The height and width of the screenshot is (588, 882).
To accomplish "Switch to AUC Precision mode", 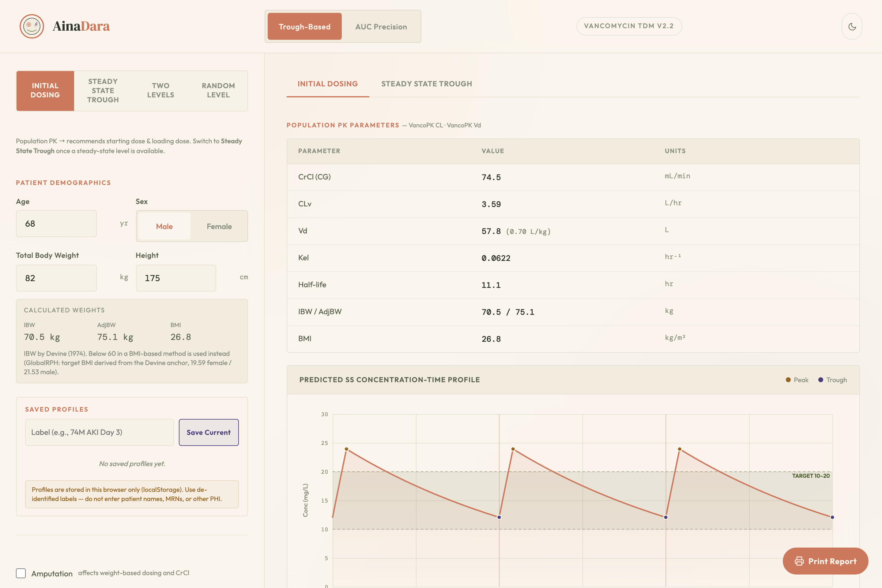I will (x=381, y=27).
